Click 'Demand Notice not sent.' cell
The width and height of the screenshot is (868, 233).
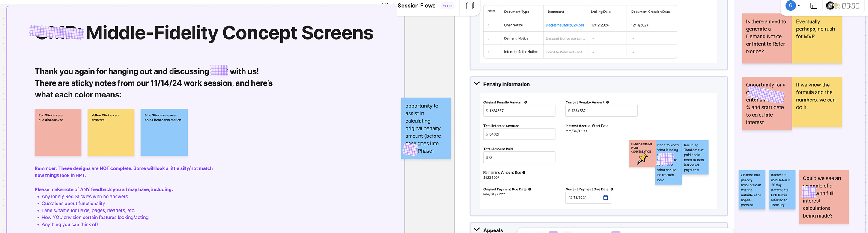[x=565, y=38]
